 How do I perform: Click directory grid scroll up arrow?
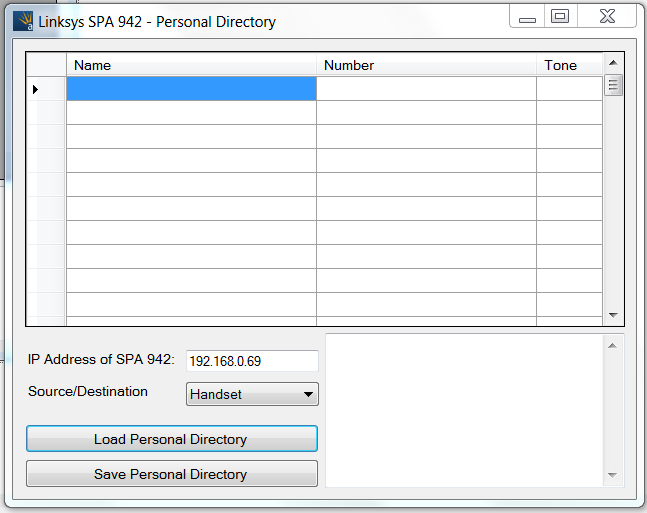pos(613,63)
